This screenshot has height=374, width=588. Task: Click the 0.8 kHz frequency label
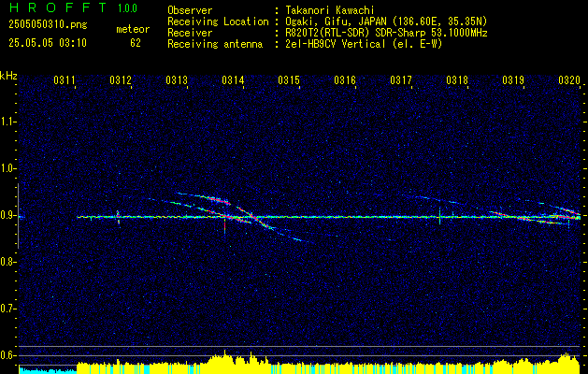[7, 262]
